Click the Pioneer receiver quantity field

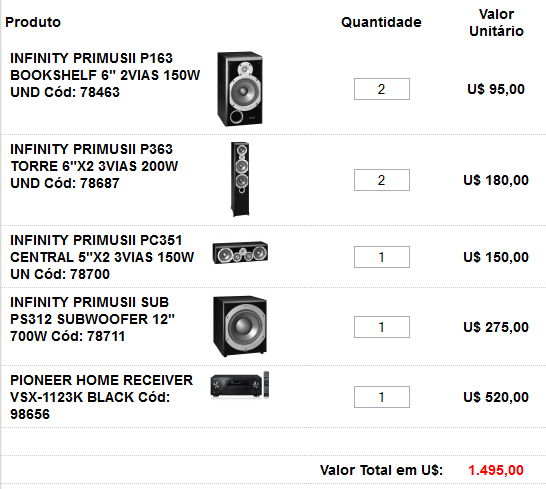click(382, 397)
